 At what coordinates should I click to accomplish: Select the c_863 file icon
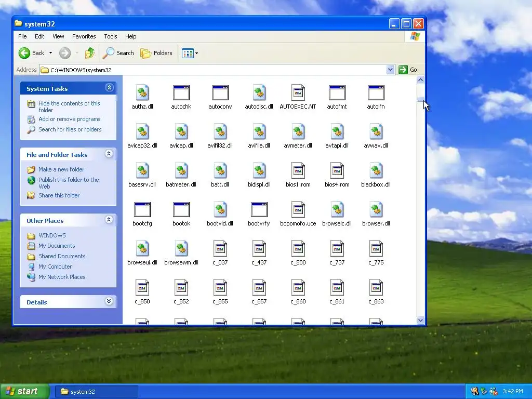coord(376,288)
